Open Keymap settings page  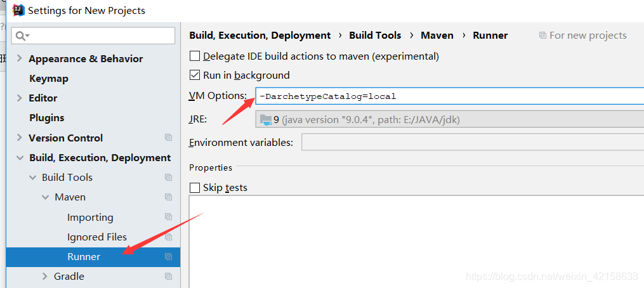(x=49, y=79)
